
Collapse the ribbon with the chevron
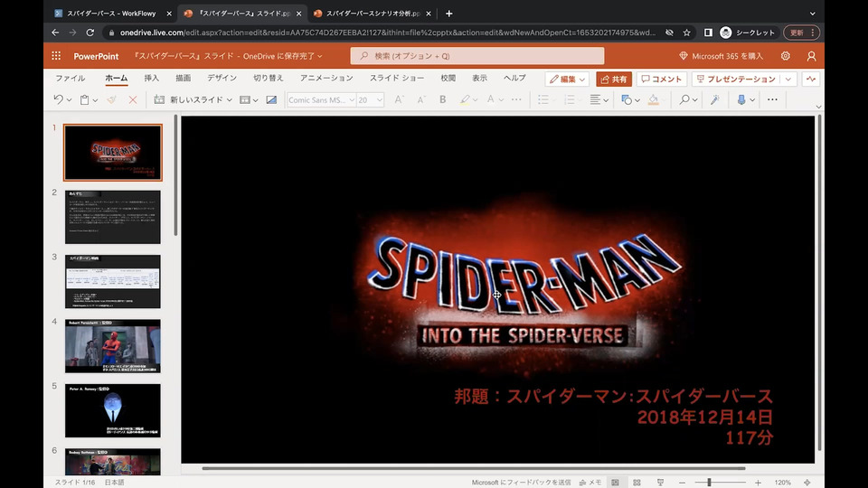pyautogui.click(x=818, y=107)
